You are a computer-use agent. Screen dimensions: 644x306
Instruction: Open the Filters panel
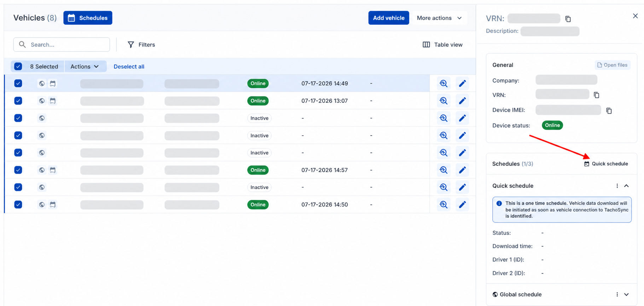141,45
